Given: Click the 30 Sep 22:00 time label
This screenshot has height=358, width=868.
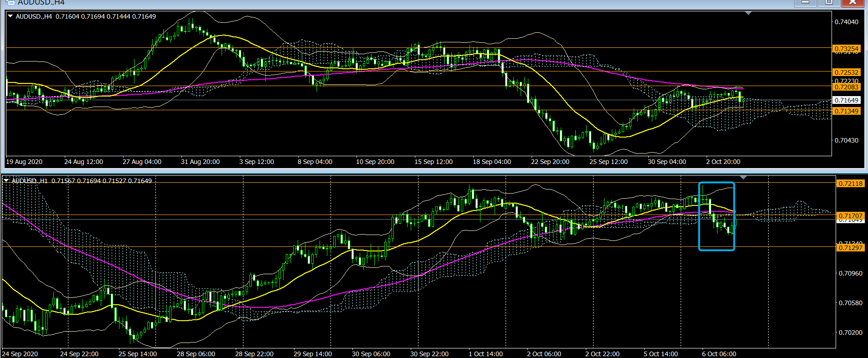Looking at the screenshot, I should tap(429, 354).
